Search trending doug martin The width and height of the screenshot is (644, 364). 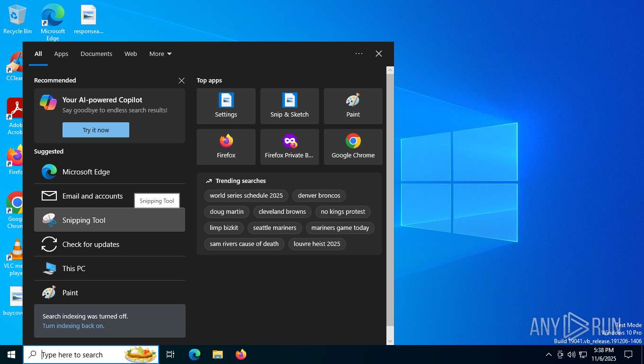[227, 211]
